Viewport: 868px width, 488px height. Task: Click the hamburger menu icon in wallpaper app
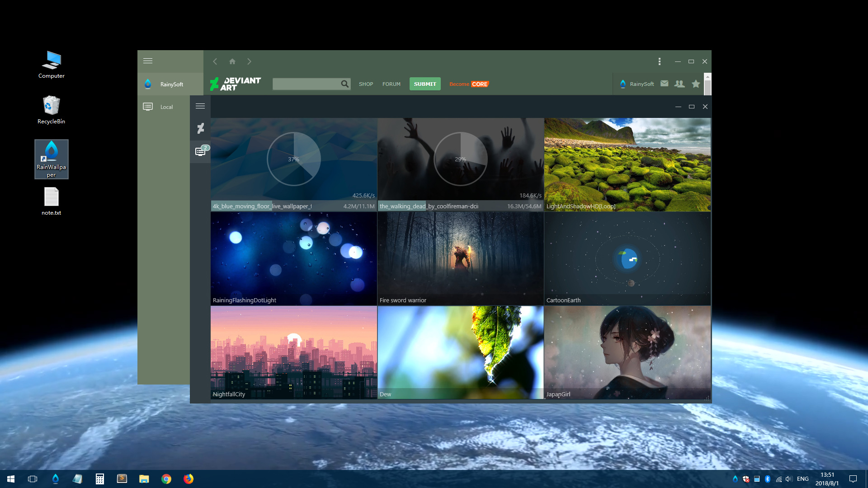point(200,106)
